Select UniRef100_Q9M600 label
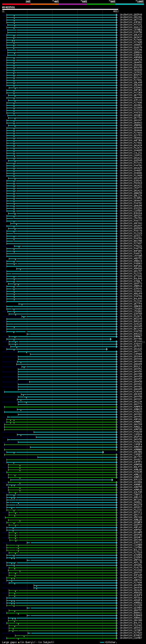 pyautogui.click(x=131, y=52)
